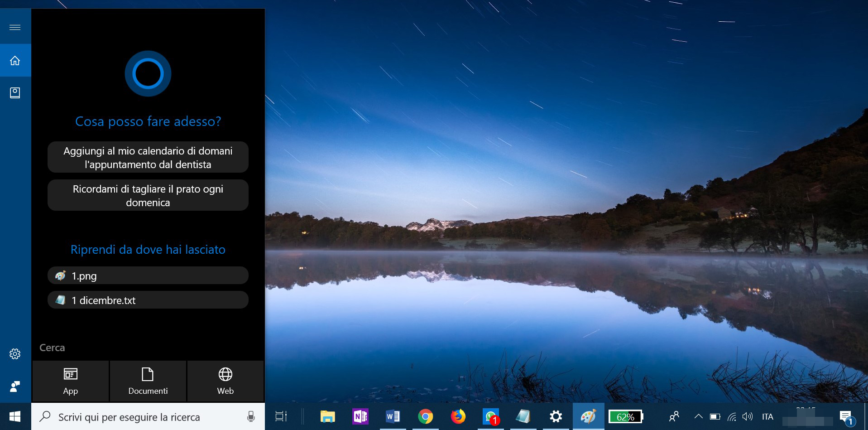Switch to the Documenti search filter
868x430 pixels.
[x=148, y=381]
